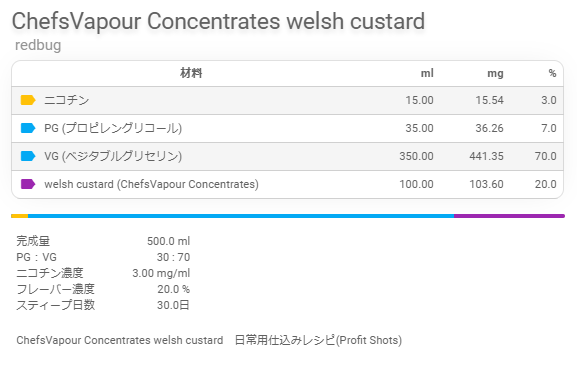The height and width of the screenshot is (374, 577).
Task: Click the yellow nicotine tag icon
Action: (x=28, y=100)
